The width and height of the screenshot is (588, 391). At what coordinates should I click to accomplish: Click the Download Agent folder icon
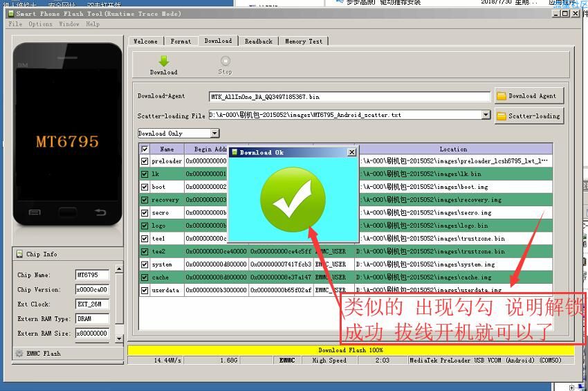pos(501,96)
